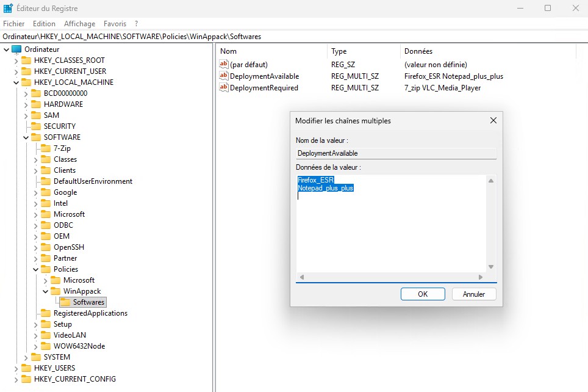The image size is (588, 392).
Task: Open the ? help menu
Action: tap(136, 24)
